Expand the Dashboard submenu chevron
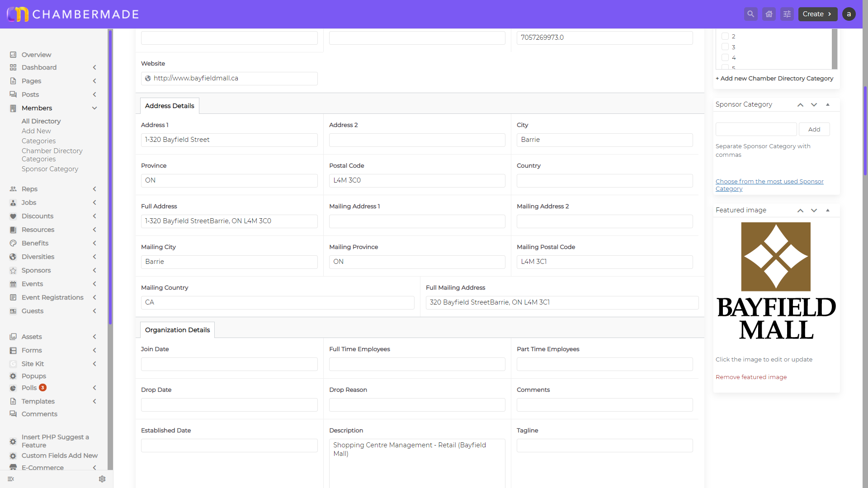 coord(94,67)
